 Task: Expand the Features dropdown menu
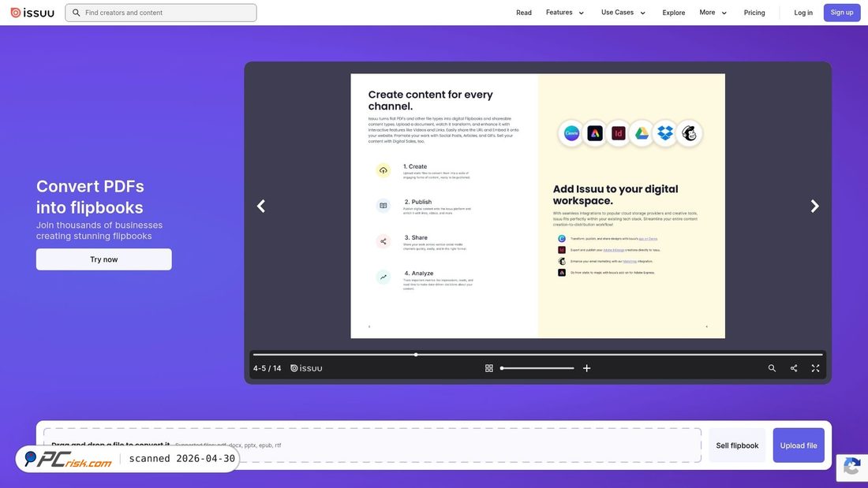pyautogui.click(x=565, y=12)
